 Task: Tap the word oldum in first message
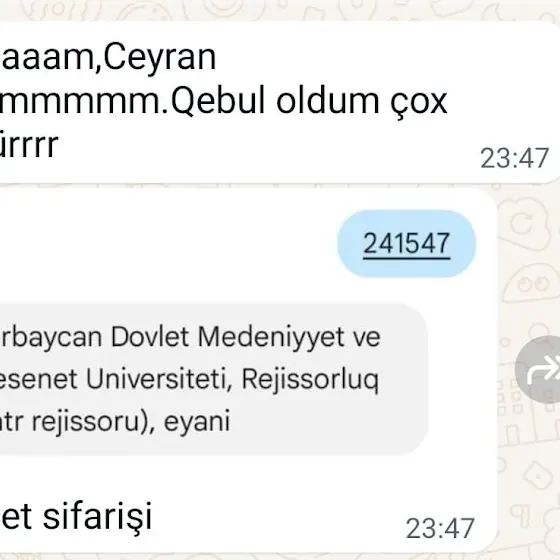click(x=328, y=100)
